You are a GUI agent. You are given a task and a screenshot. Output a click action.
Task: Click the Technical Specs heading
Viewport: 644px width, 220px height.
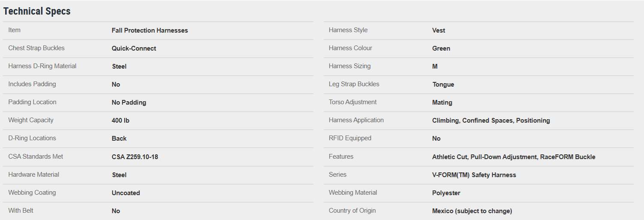click(x=37, y=12)
